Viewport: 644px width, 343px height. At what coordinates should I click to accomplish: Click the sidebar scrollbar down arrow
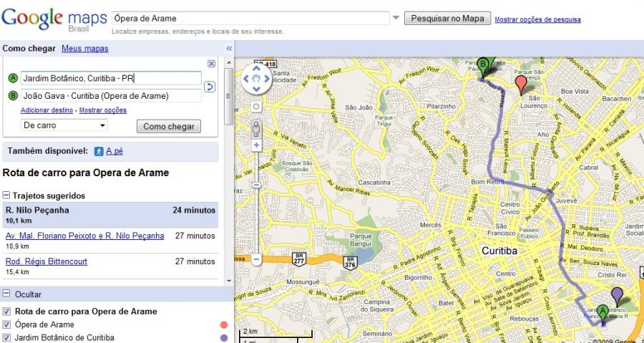pyautogui.click(x=229, y=281)
